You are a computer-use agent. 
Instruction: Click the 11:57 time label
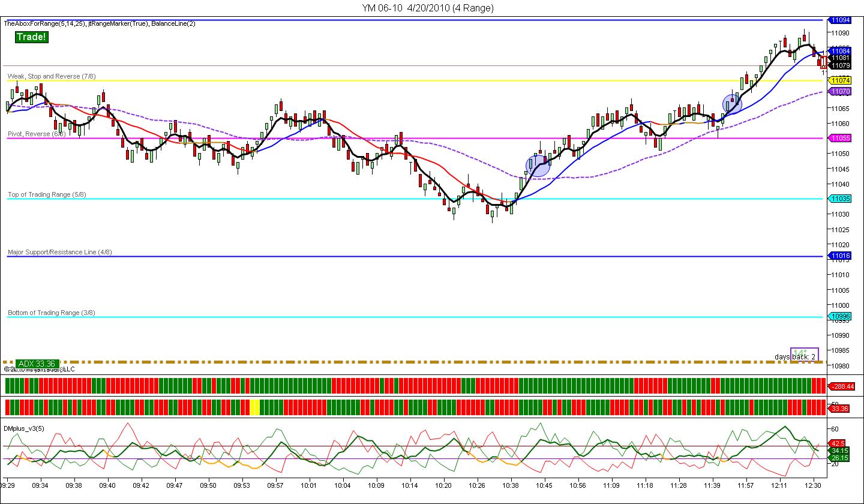coord(746,485)
